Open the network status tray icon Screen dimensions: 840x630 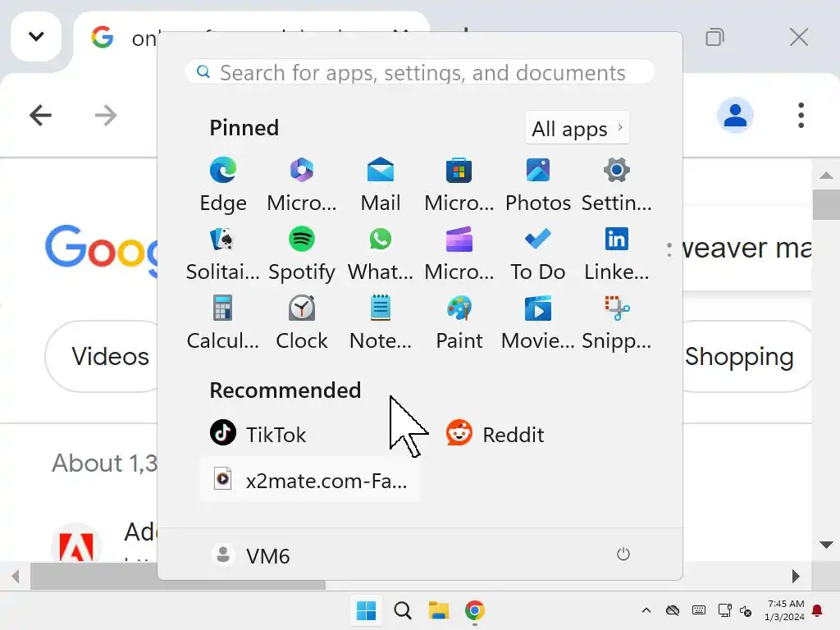pyautogui.click(x=724, y=610)
